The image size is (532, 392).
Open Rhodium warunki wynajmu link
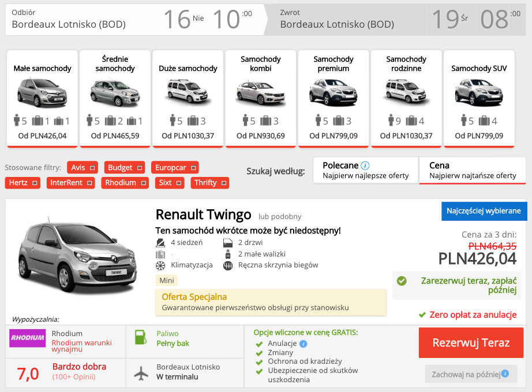pyautogui.click(x=81, y=346)
